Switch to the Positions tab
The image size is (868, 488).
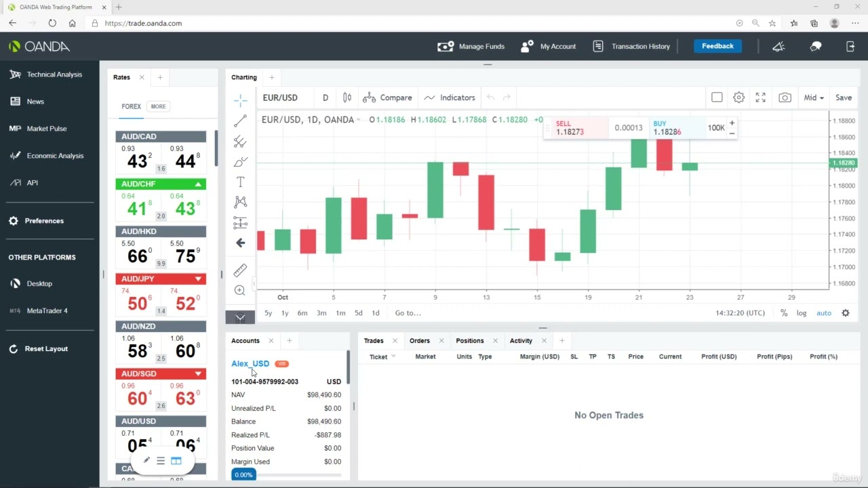click(470, 341)
